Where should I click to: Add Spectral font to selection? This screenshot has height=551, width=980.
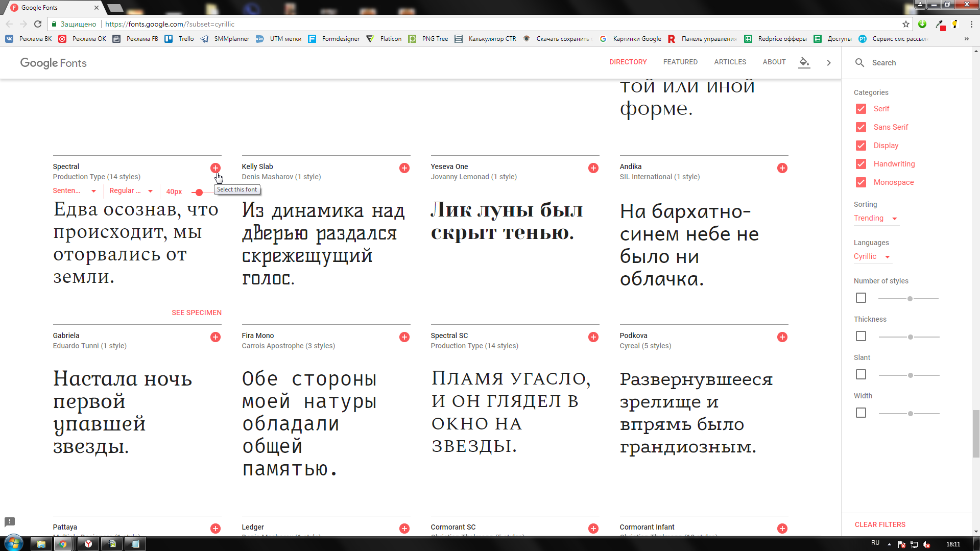click(216, 168)
